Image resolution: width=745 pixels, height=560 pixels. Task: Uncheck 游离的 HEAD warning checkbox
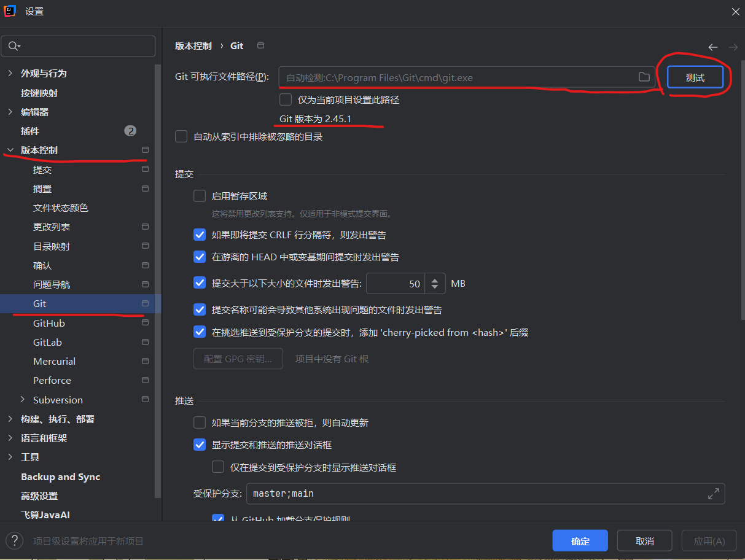pyautogui.click(x=200, y=257)
